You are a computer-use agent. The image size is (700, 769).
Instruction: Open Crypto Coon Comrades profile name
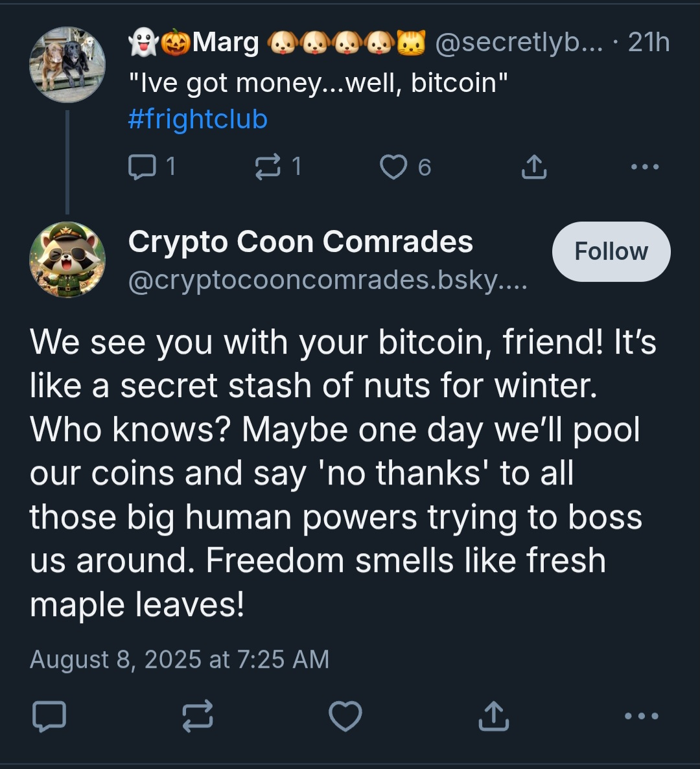point(301,242)
